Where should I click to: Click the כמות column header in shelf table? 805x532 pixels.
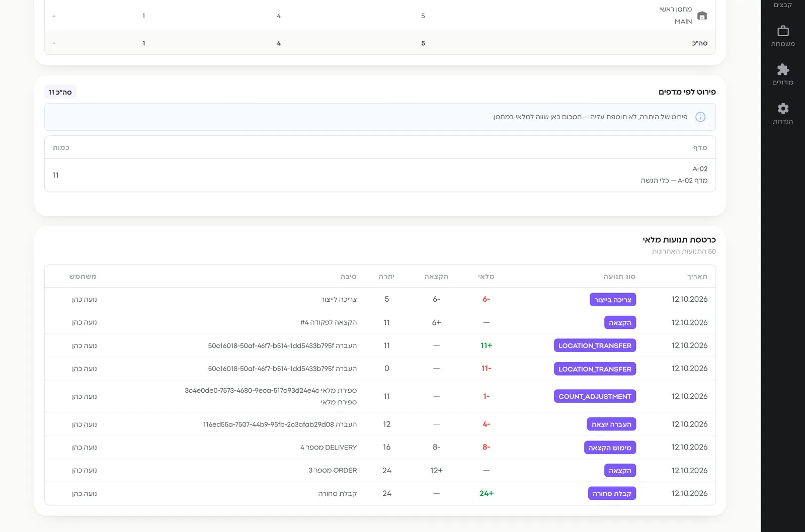click(61, 148)
